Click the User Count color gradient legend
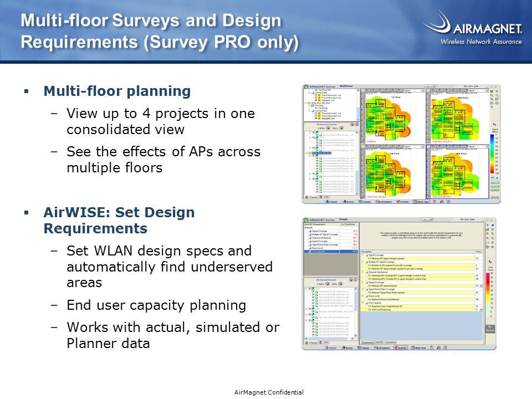Screen dimensions: 532x399 click(x=488, y=295)
